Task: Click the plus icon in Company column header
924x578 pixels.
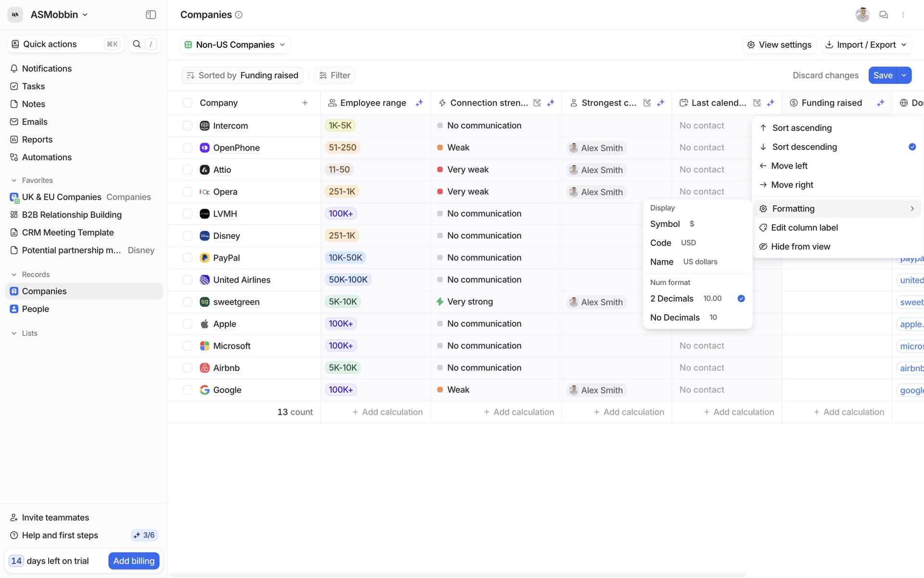Action: point(305,103)
